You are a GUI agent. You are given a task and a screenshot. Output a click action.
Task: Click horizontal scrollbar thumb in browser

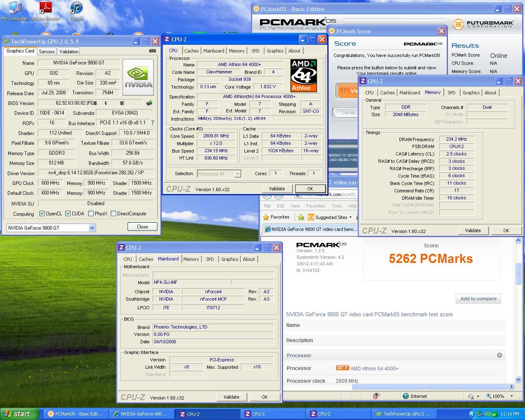(429, 386)
